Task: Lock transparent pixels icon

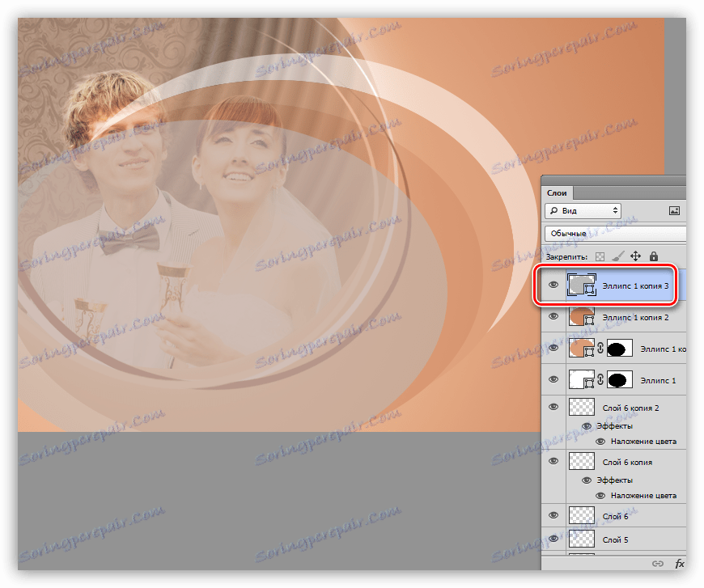Action: tap(600, 256)
